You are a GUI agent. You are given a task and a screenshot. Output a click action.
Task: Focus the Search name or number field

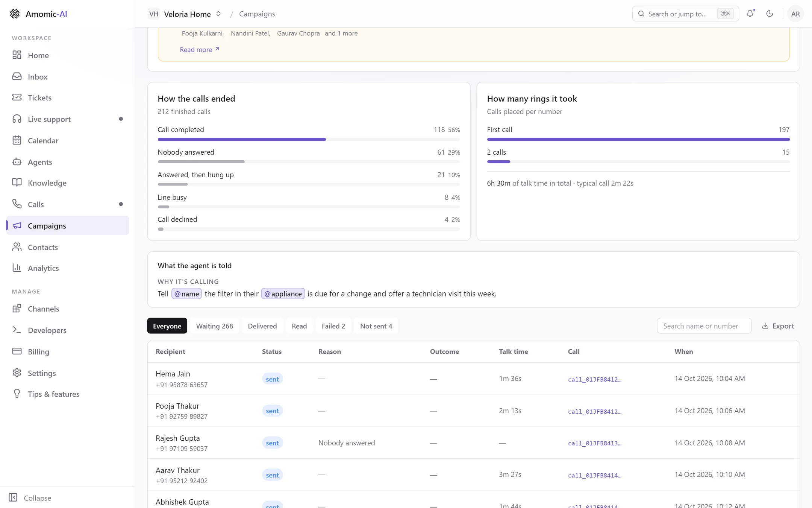pos(704,326)
